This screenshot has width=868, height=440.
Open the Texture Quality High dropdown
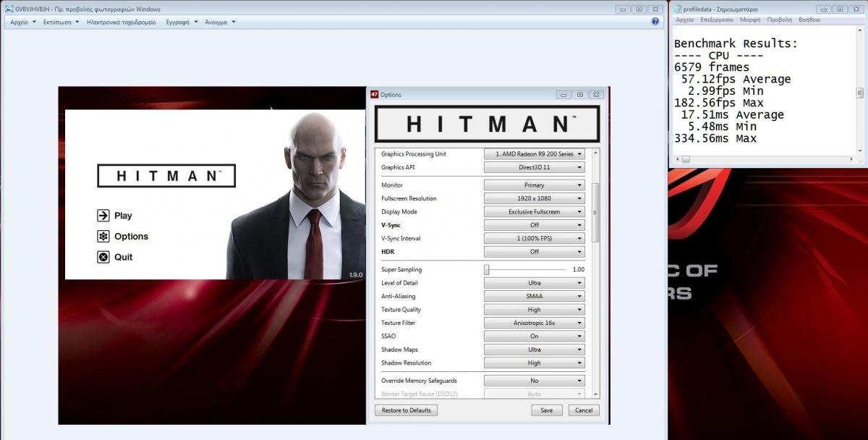pos(534,310)
